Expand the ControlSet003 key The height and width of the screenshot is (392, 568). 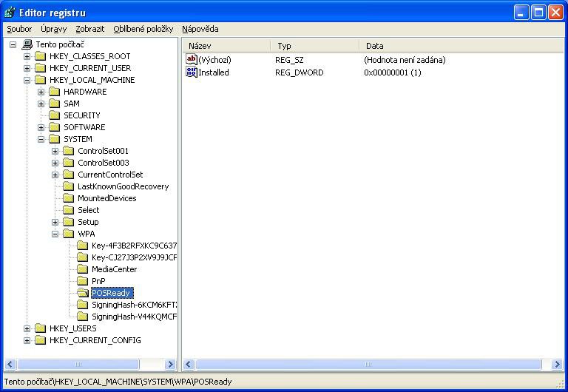click(x=55, y=163)
